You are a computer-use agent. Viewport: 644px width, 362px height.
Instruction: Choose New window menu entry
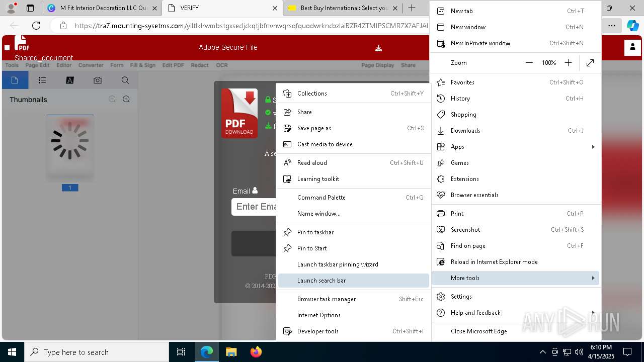516,27
